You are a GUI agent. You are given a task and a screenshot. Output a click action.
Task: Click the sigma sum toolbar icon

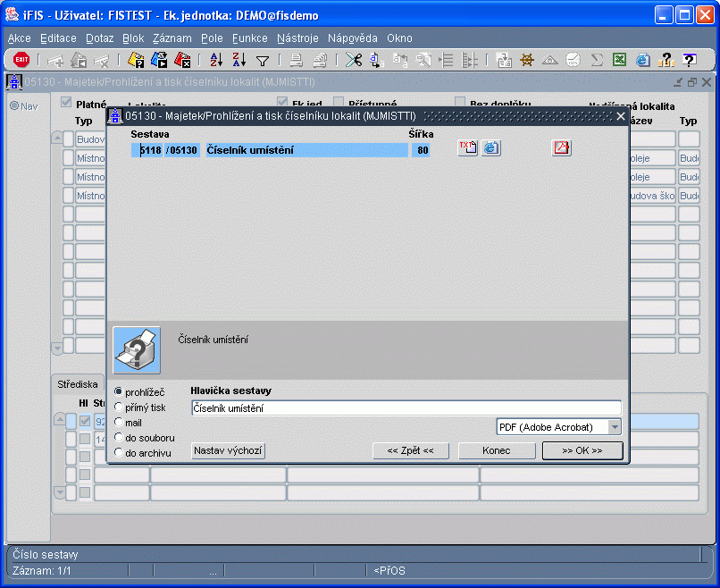pyautogui.click(x=597, y=60)
